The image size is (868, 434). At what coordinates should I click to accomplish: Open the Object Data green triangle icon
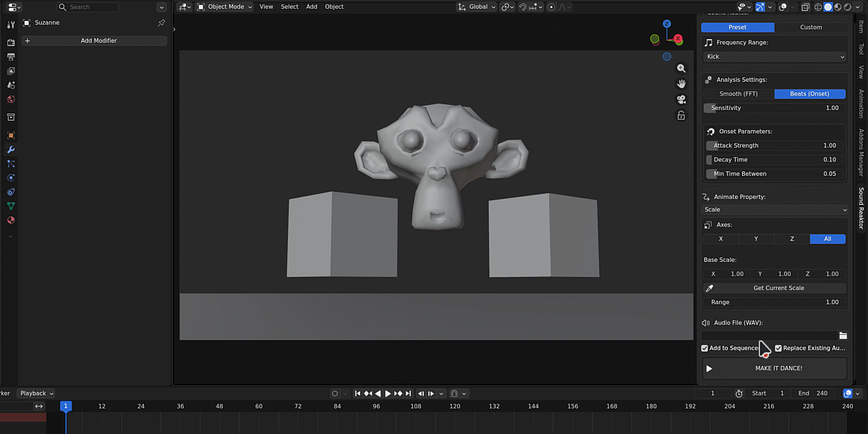point(11,206)
